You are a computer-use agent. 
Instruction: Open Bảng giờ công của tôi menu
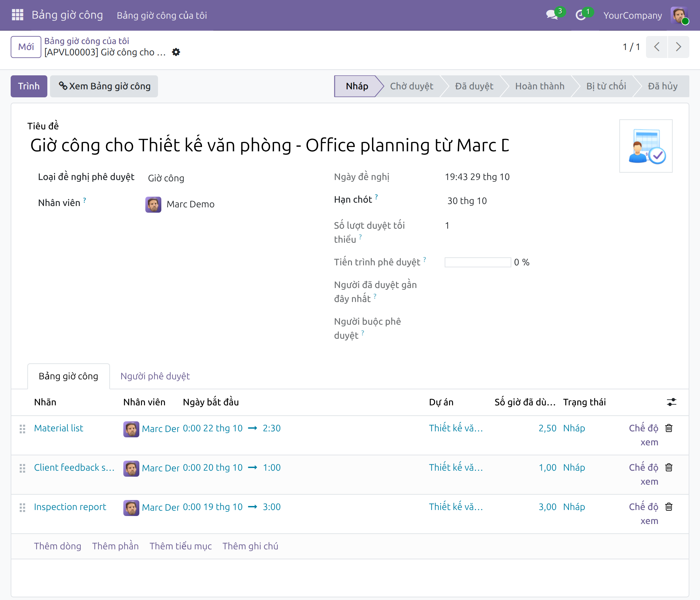click(x=162, y=15)
